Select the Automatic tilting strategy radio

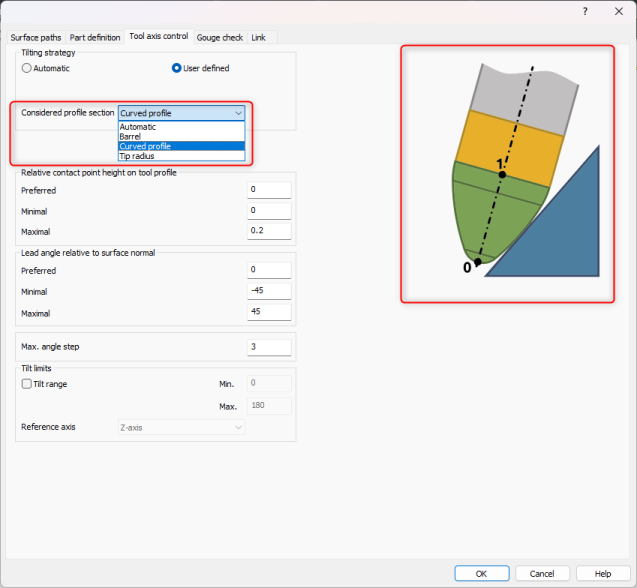[x=27, y=68]
